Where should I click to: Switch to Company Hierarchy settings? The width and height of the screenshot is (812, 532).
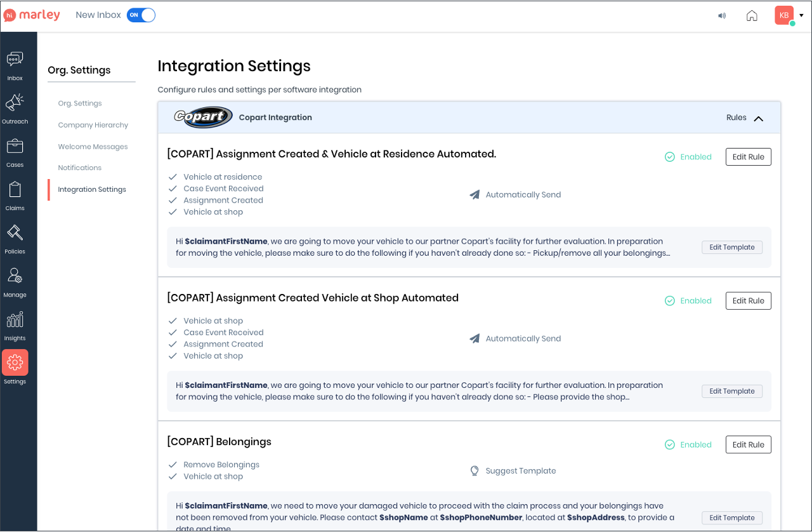pyautogui.click(x=93, y=124)
